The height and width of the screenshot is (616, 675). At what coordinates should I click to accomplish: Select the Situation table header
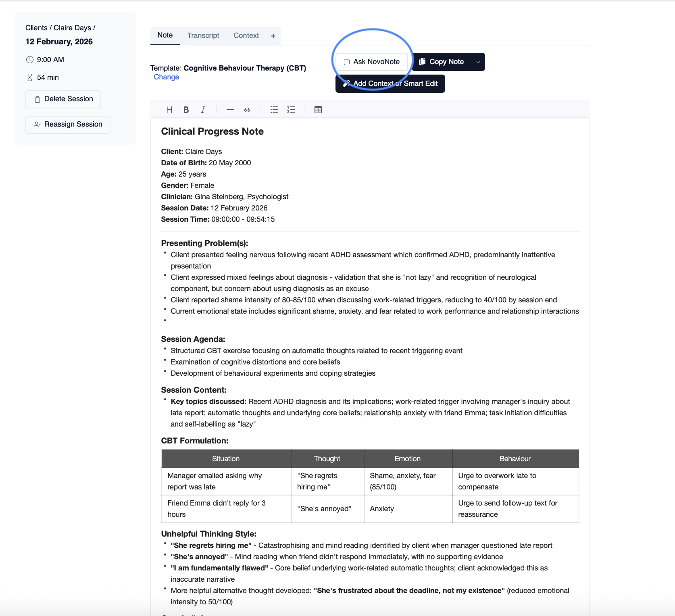click(226, 459)
